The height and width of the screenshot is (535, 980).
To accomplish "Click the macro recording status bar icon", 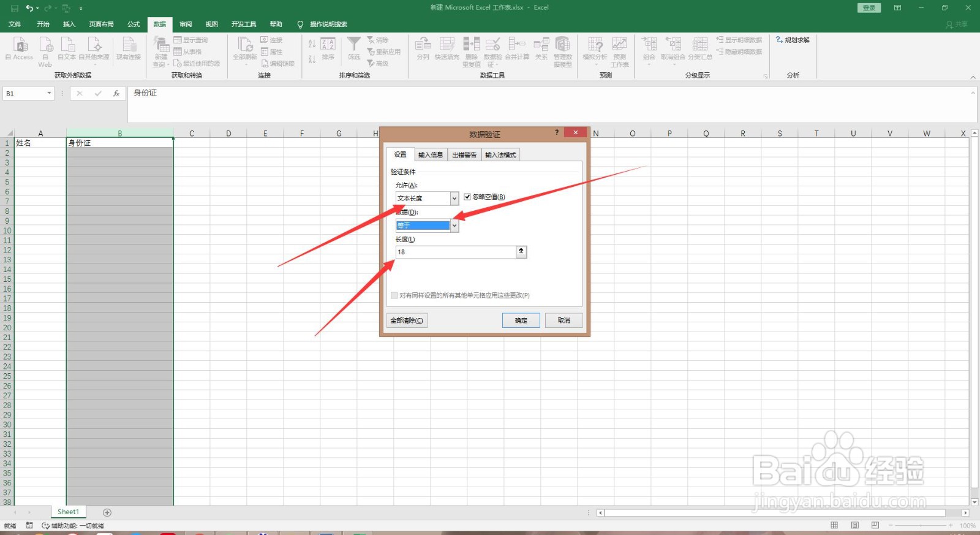I will pos(29,525).
